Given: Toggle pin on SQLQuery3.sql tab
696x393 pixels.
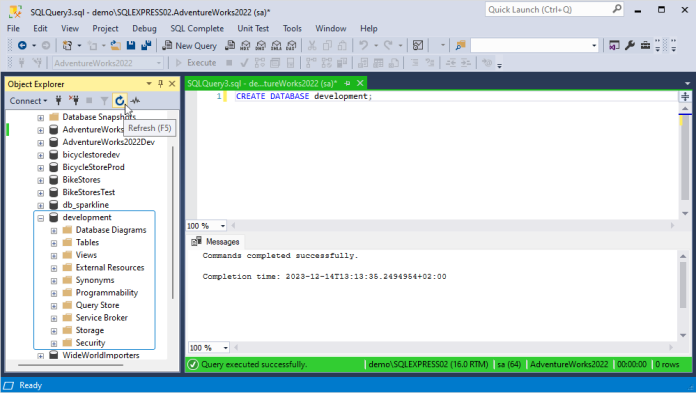Looking at the screenshot, I should pyautogui.click(x=347, y=83).
